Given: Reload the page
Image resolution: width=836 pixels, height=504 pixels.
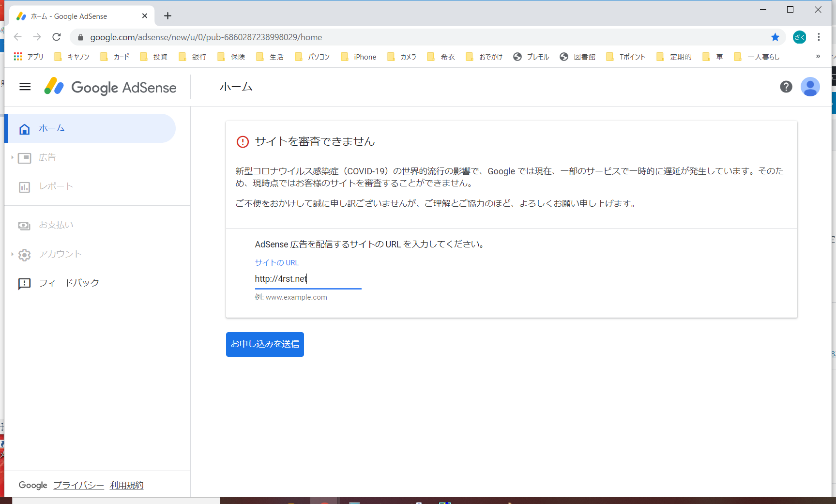Looking at the screenshot, I should click(x=57, y=37).
